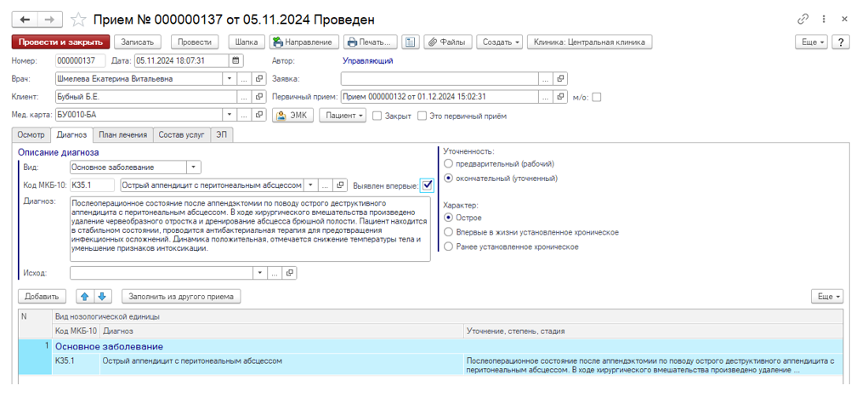Uncheck the Выявлен впервые checkbox
868x397 pixels.
[427, 185]
